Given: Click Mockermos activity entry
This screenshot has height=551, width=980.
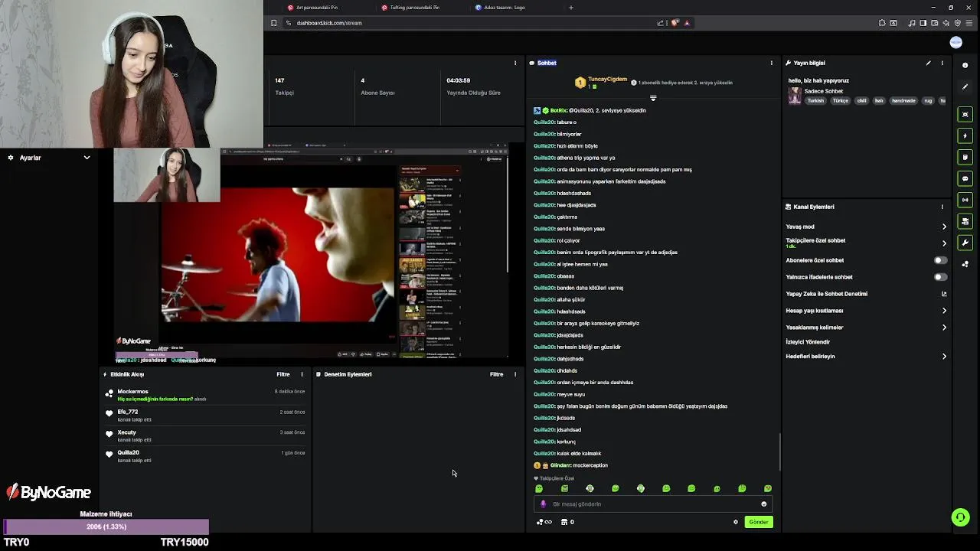Looking at the screenshot, I should [204, 395].
